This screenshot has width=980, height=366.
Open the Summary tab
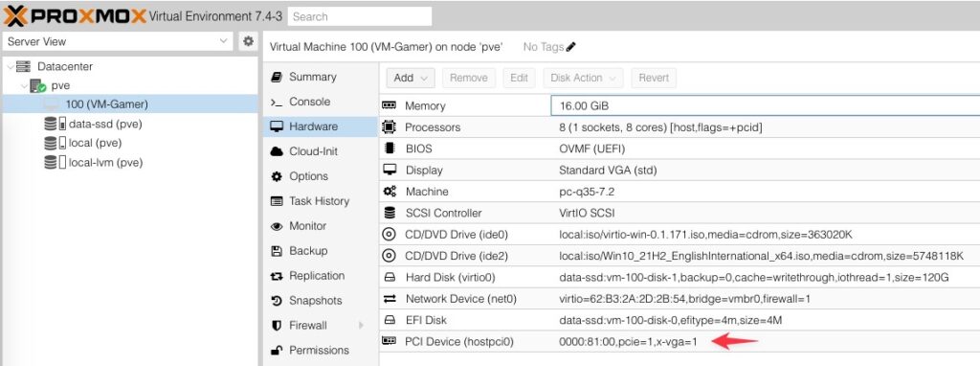pos(321,77)
